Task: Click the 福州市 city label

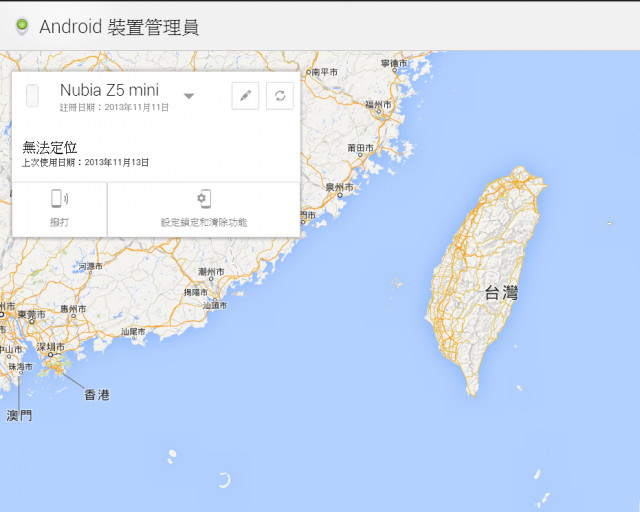Action: click(378, 105)
